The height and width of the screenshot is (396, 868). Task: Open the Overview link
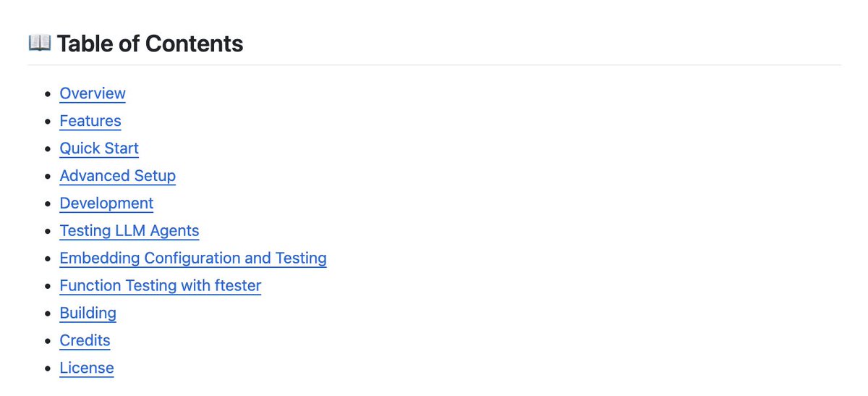tap(93, 93)
